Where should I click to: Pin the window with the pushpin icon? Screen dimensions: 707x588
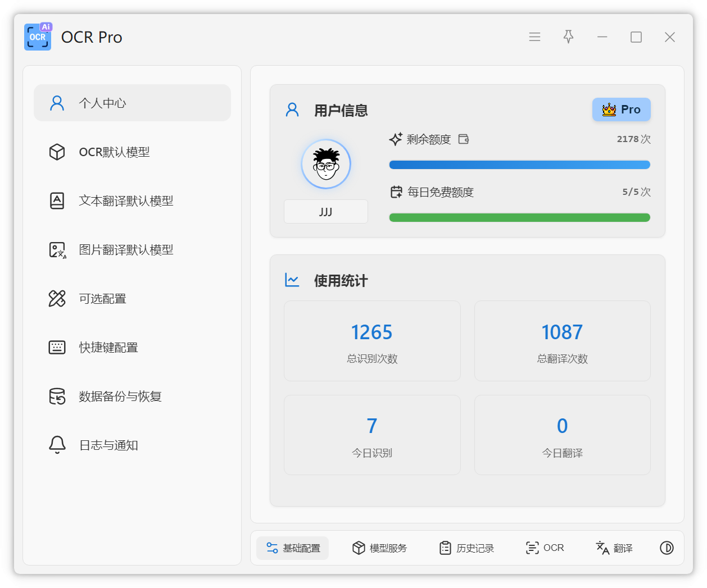click(x=568, y=37)
